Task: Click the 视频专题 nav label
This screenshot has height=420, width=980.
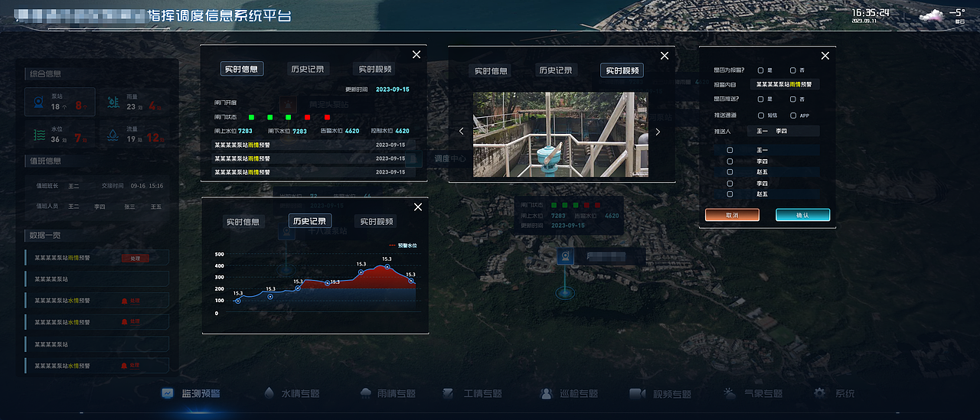Action: [x=672, y=394]
